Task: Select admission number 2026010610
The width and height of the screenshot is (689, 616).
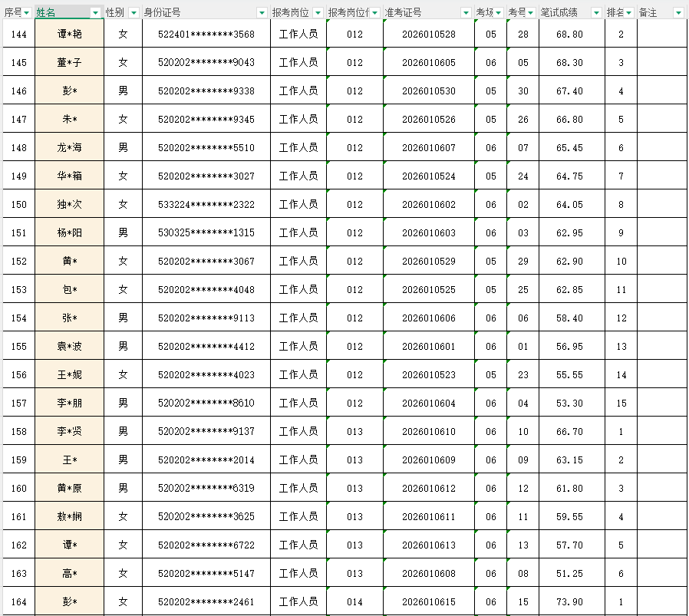Action: point(429,431)
